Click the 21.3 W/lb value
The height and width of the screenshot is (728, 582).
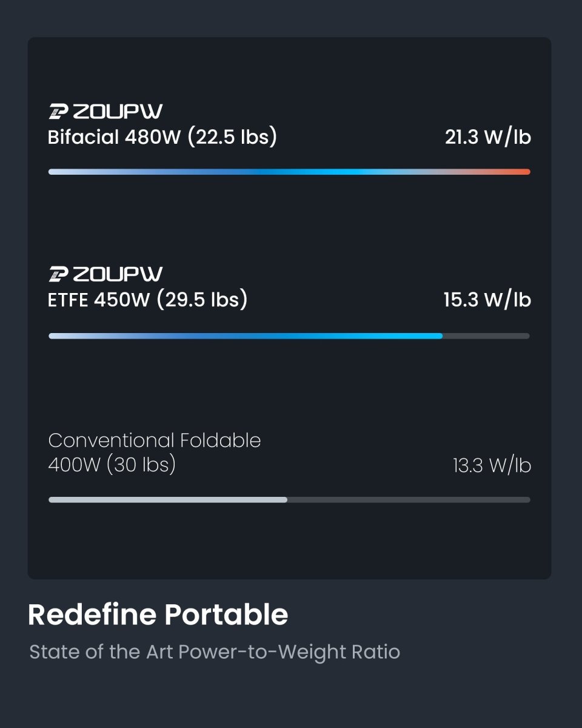point(487,137)
